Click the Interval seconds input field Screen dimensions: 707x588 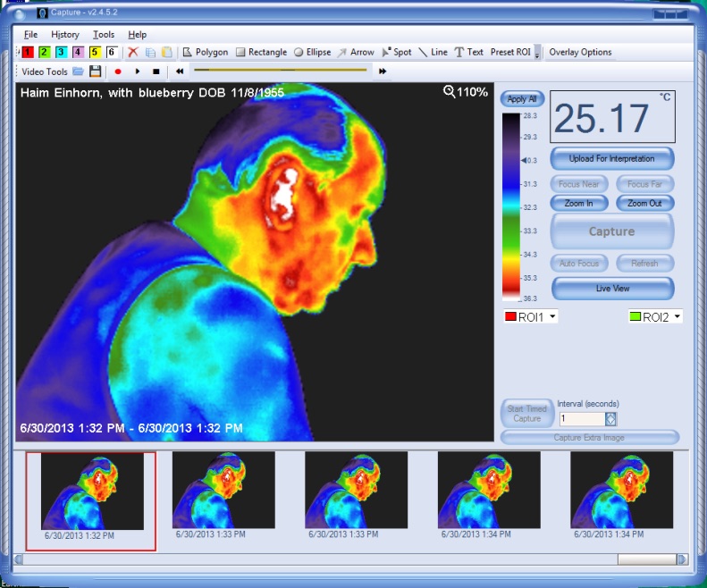(582, 419)
